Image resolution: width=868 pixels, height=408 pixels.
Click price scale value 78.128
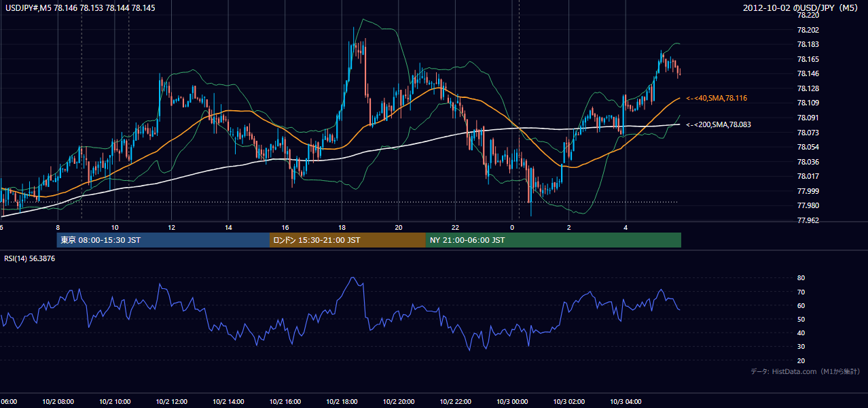(x=808, y=88)
